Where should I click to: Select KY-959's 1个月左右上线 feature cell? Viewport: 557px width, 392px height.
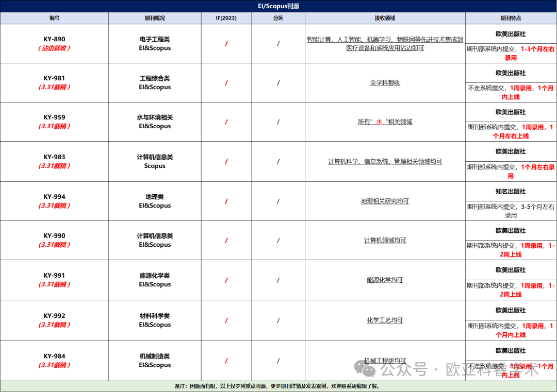point(511,132)
